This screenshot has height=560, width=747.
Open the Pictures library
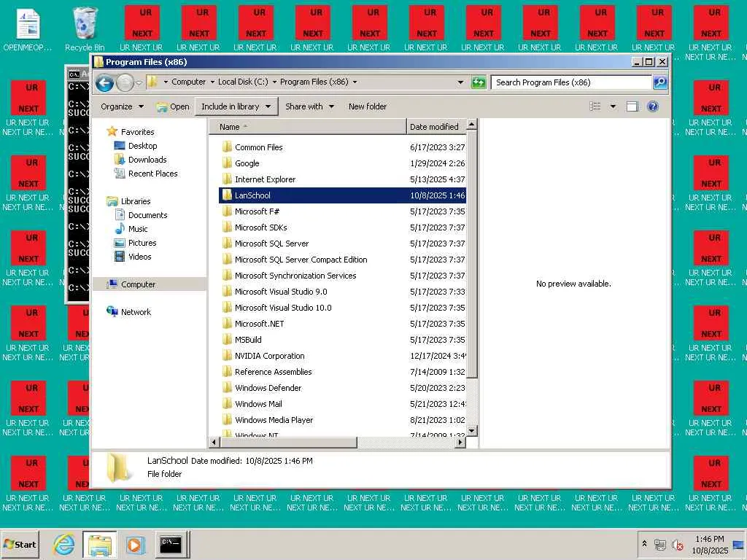tap(142, 242)
